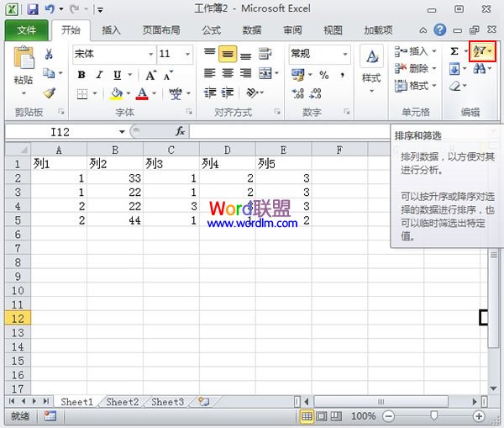504x428 pixels.
Task: Save the workbook from quick access toolbar
Action: click(33, 9)
